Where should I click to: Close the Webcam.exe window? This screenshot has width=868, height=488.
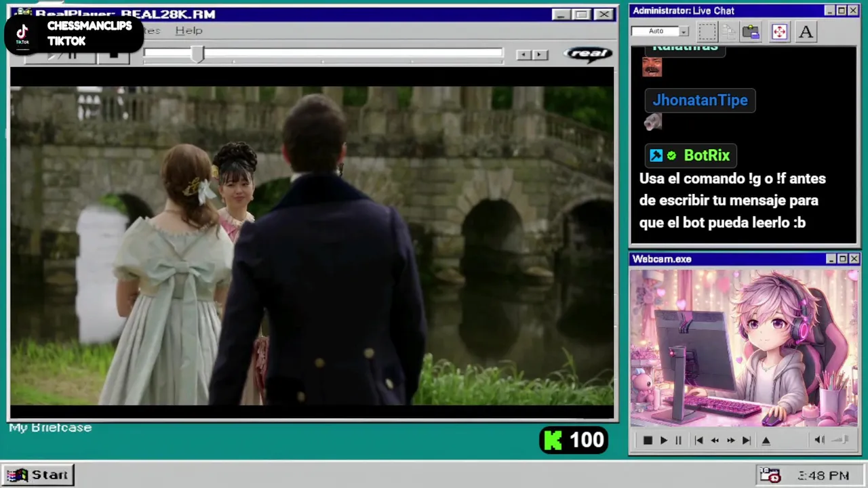point(854,259)
